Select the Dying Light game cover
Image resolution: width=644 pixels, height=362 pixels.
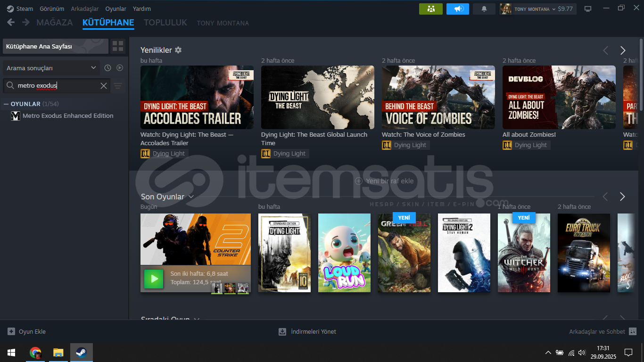pos(284,253)
